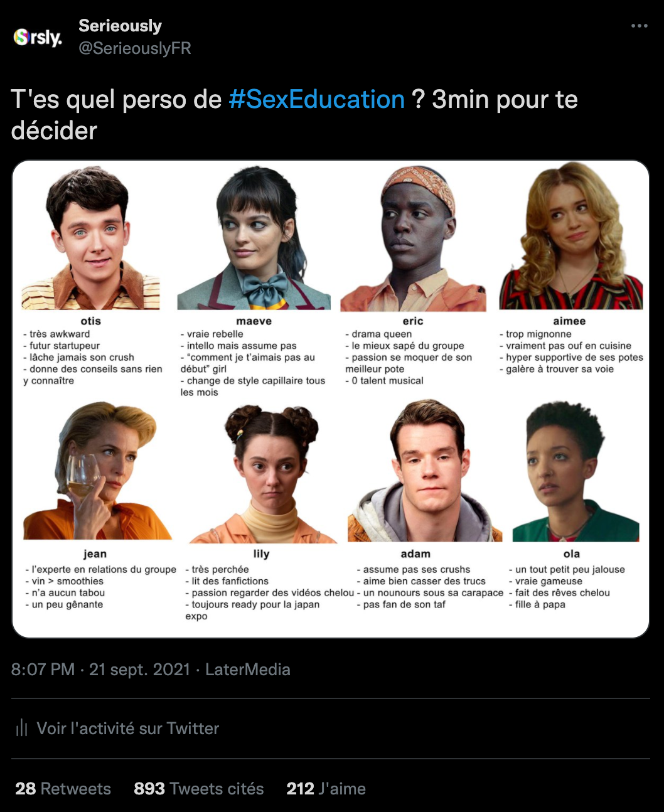The height and width of the screenshot is (812, 664).
Task: Click the adam portrait in the image
Action: pyautogui.click(x=425, y=471)
